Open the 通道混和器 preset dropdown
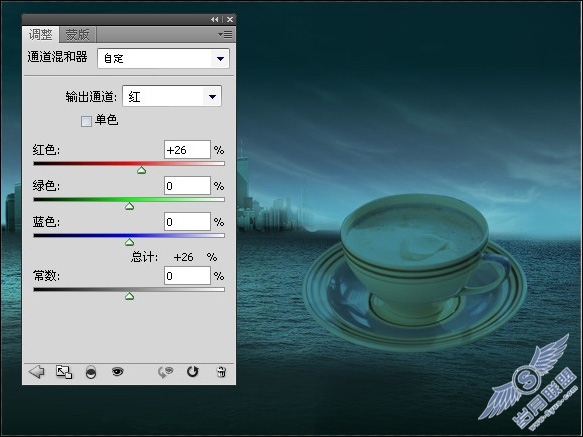 164,58
